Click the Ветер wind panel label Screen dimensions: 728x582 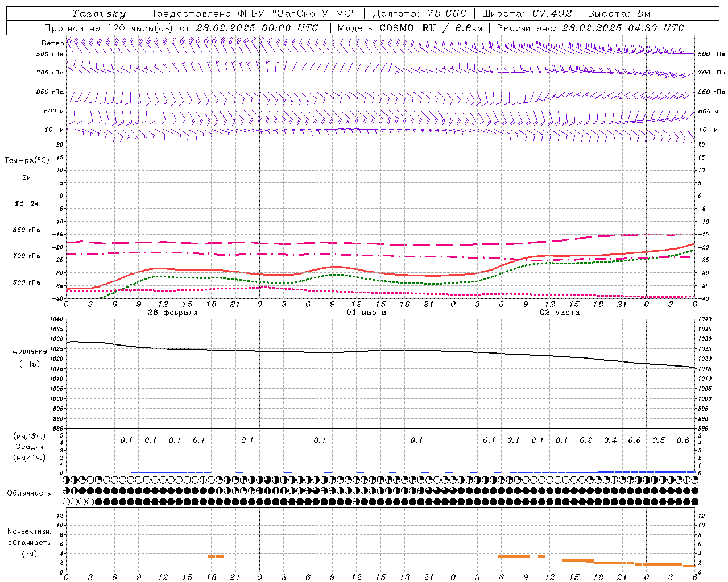point(52,43)
